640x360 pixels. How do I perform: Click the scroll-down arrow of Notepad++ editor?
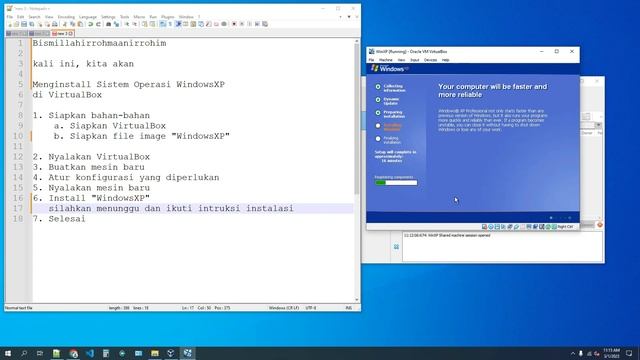click(357, 300)
